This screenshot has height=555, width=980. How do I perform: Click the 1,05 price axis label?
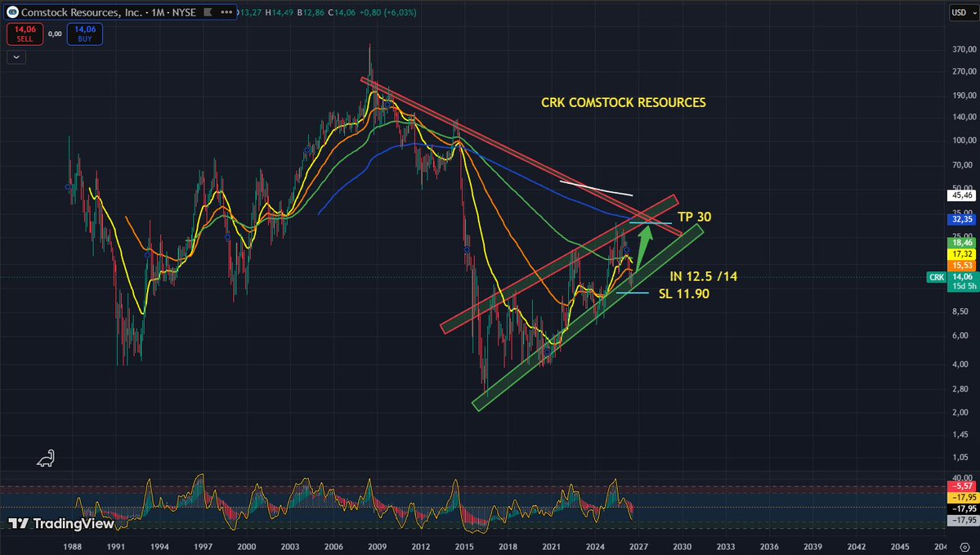(x=960, y=458)
